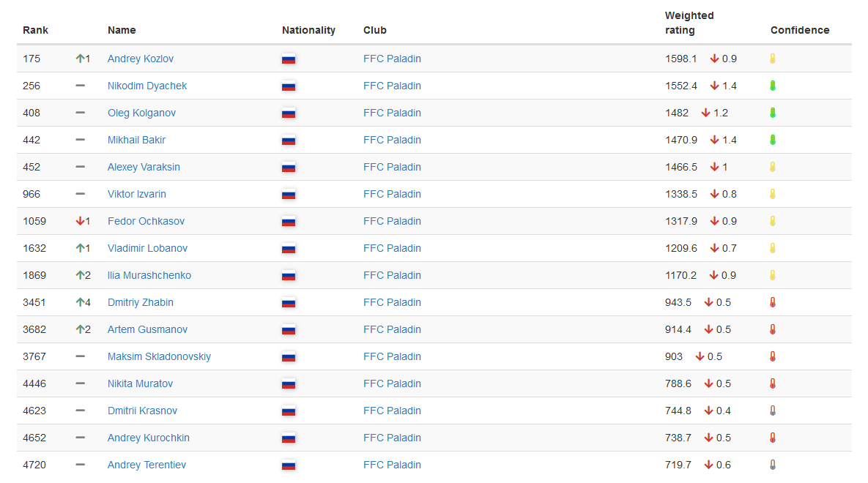Click Andrey Kozlov's yellow confidence thermometer icon
This screenshot has width=868, height=483.
pos(772,59)
